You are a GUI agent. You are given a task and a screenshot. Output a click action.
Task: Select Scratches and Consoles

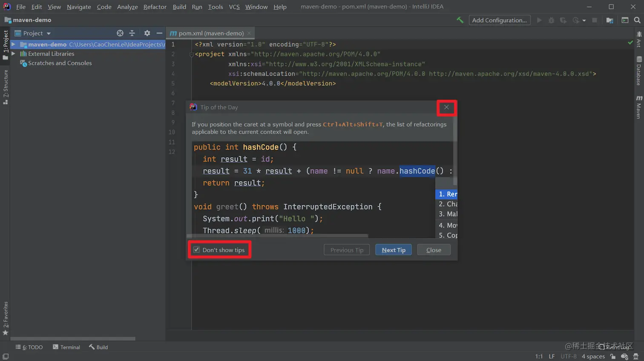[60, 63]
